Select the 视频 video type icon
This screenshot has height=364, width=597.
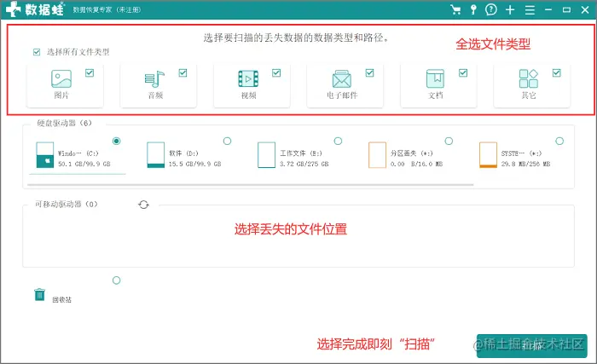click(248, 78)
